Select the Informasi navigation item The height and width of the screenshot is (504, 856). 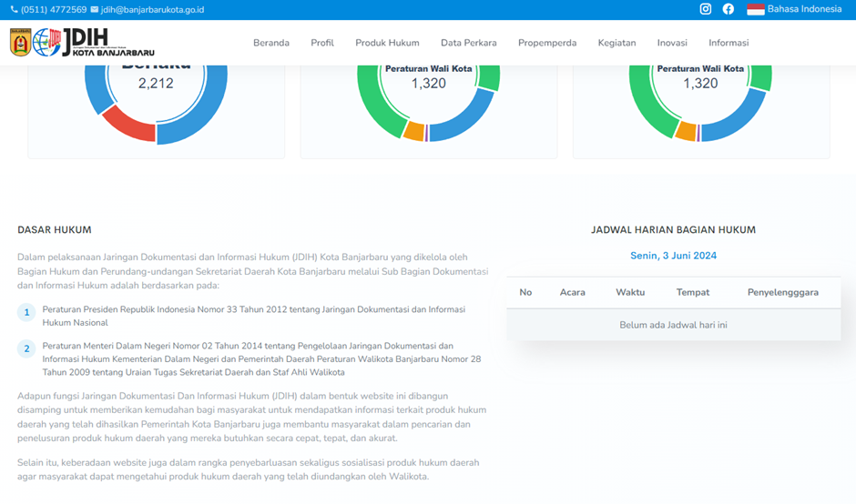[729, 43]
